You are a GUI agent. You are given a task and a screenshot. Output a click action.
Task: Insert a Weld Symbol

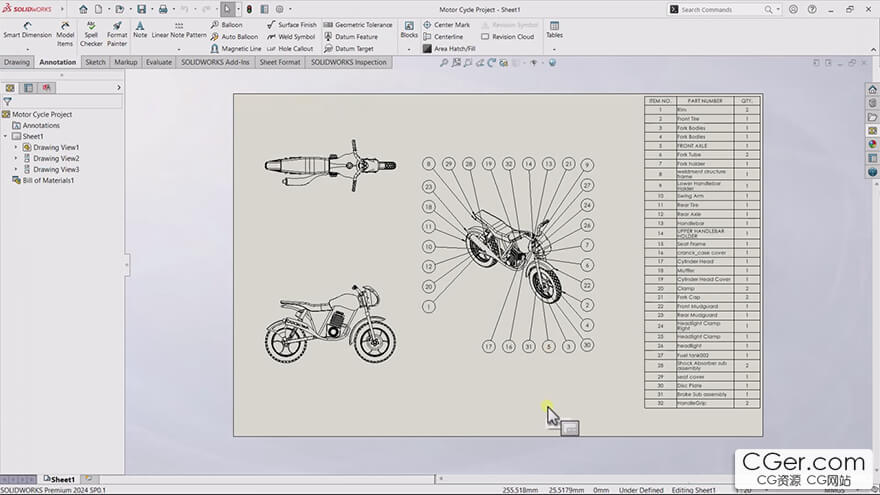[x=291, y=36]
